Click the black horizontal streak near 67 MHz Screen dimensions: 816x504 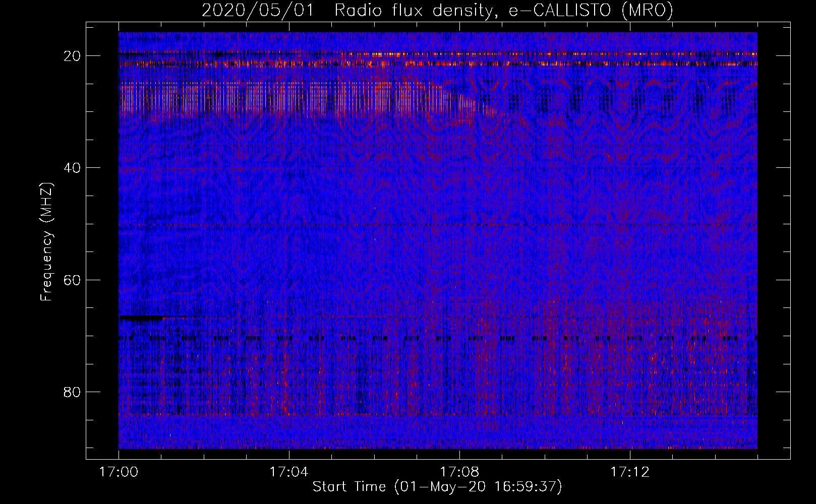point(141,318)
